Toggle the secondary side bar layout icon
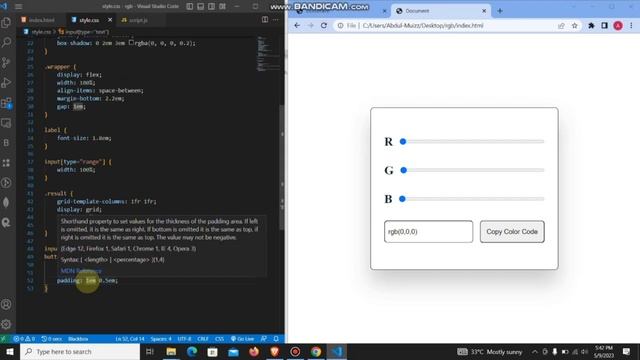 [211, 7]
